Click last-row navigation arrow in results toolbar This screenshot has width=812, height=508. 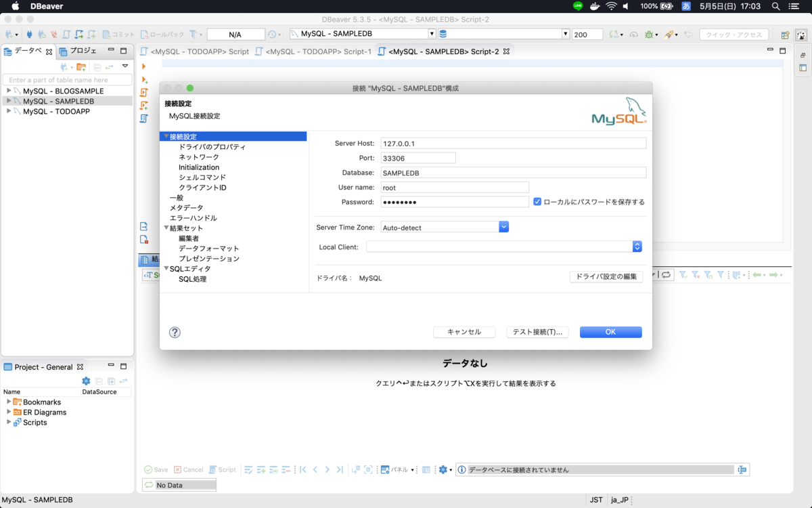click(340, 469)
